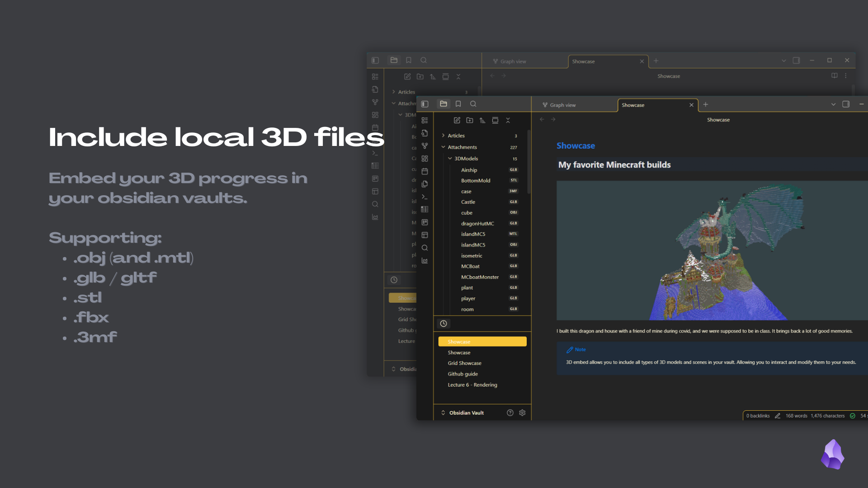Open tab list dropdown in front window
The height and width of the screenshot is (488, 868).
(x=833, y=104)
